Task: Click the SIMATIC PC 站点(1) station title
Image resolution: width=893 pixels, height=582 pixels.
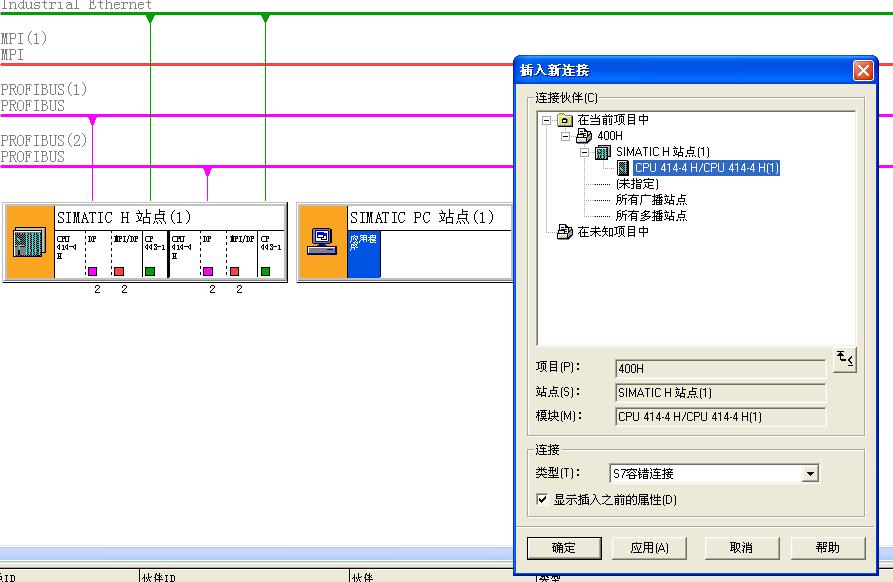Action: tap(422, 217)
